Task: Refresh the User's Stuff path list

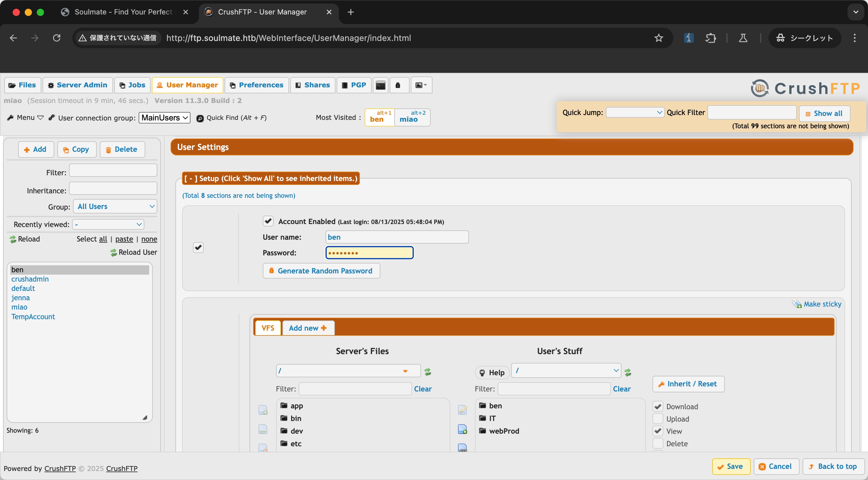Action: pyautogui.click(x=628, y=372)
